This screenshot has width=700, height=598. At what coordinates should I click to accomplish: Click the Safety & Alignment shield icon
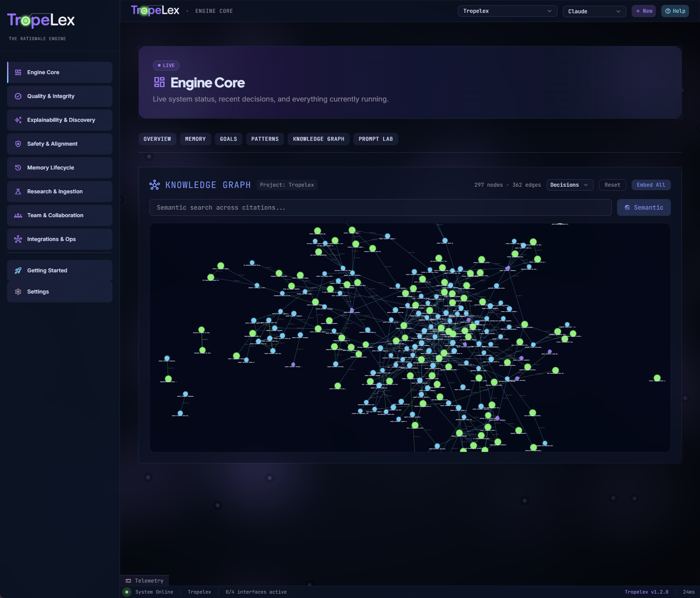tap(18, 144)
